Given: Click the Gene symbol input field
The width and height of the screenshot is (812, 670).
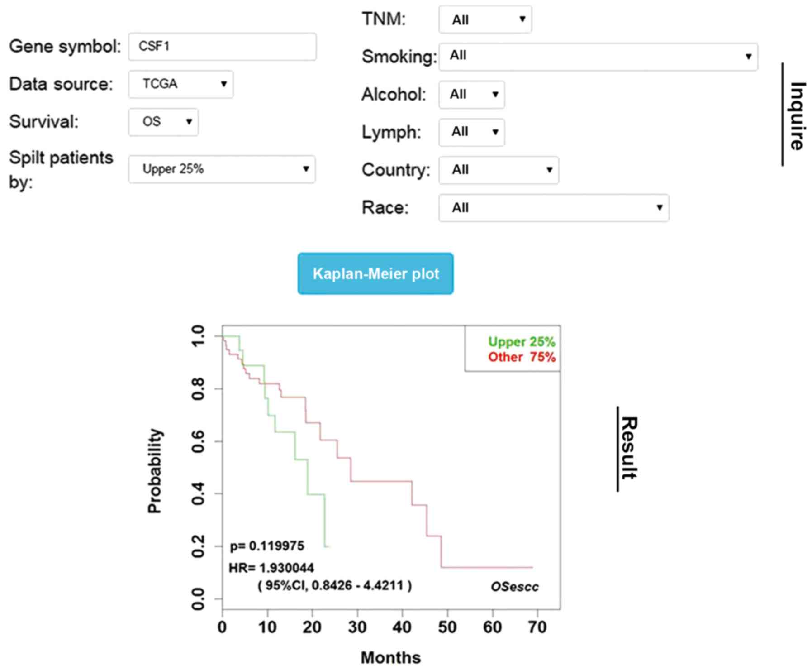Looking at the screenshot, I should [222, 47].
